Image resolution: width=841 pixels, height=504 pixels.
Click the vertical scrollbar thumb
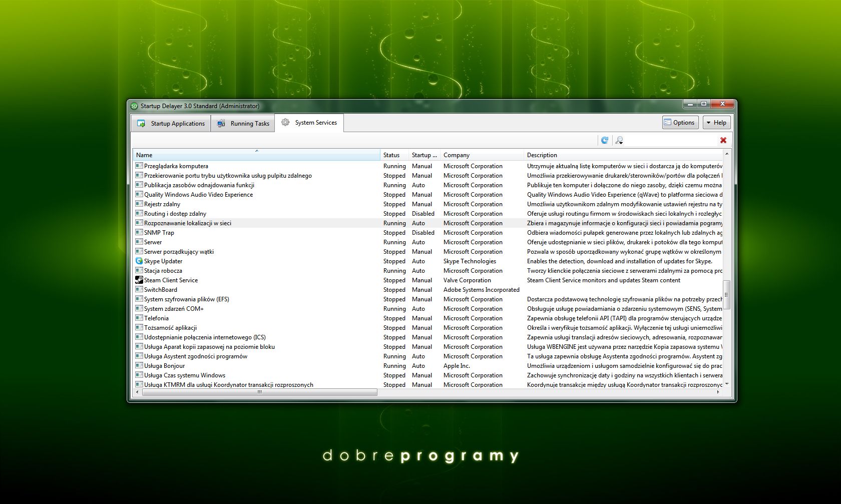[727, 295]
